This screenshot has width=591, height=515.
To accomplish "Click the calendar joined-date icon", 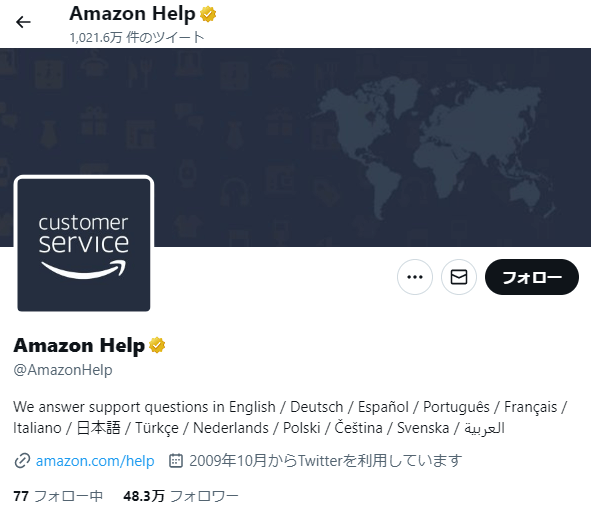I will (x=176, y=460).
